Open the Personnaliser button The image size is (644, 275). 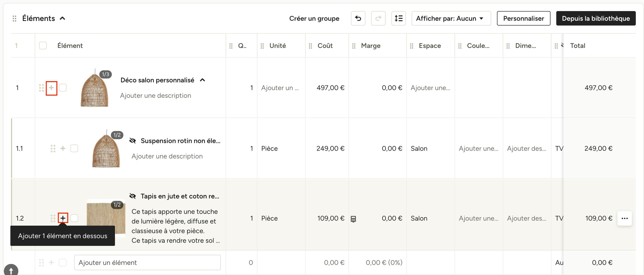[523, 18]
